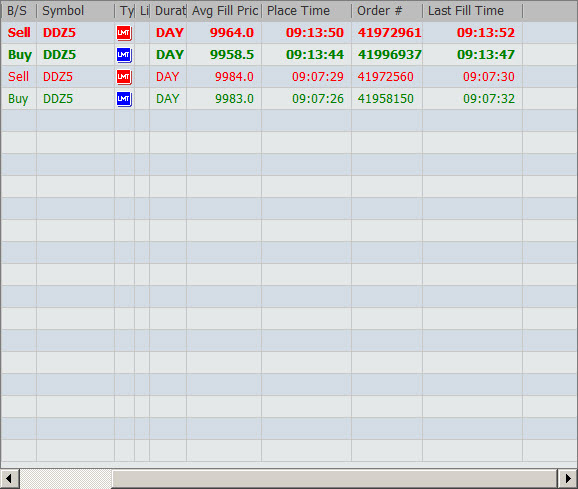Sort by the Durat column header
This screenshot has height=489, width=578.
[x=168, y=11]
